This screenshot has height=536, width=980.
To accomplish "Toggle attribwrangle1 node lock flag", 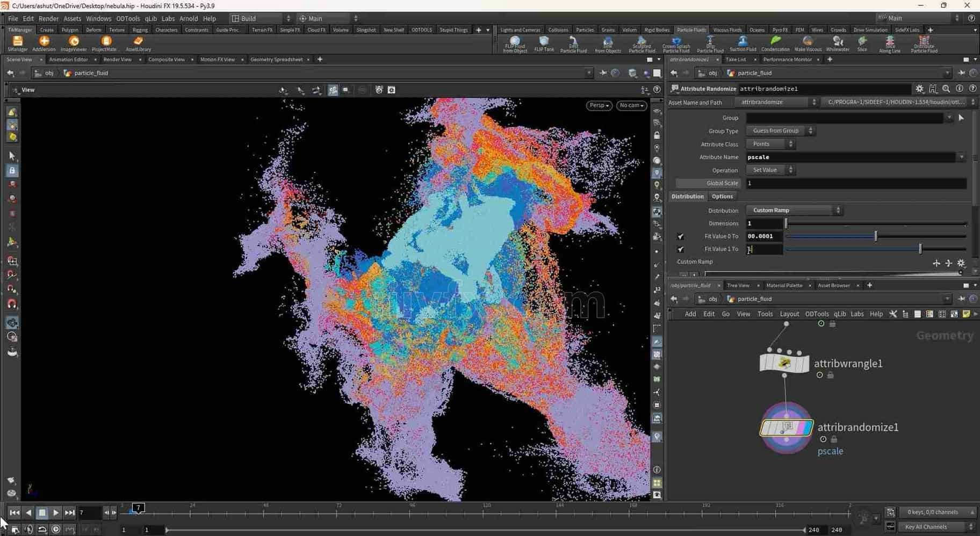I will (830, 375).
